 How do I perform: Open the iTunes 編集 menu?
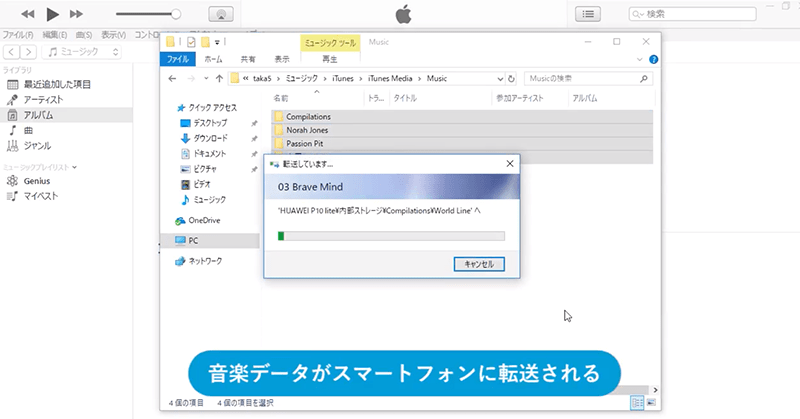(55, 35)
